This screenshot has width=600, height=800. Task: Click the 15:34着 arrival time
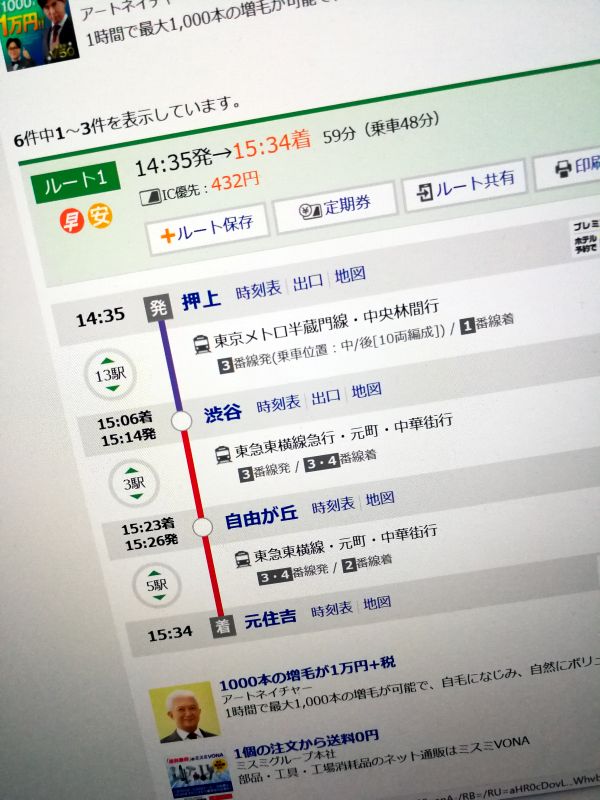pos(271,143)
